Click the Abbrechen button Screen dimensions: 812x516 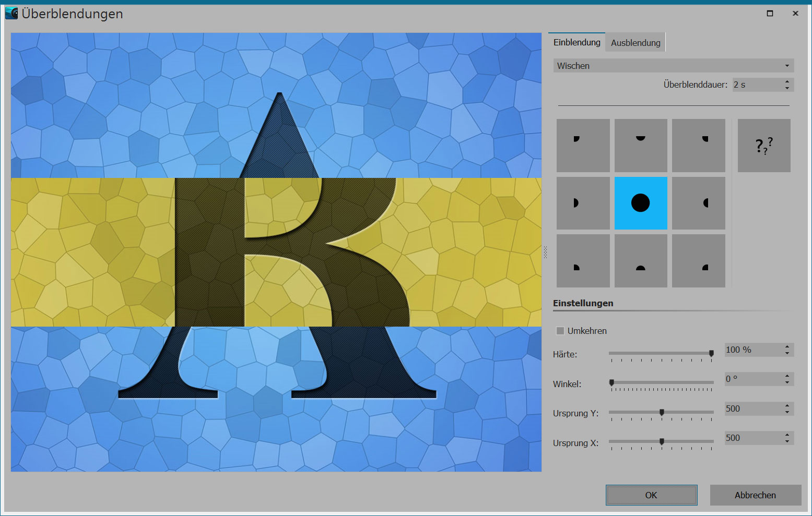pos(755,495)
